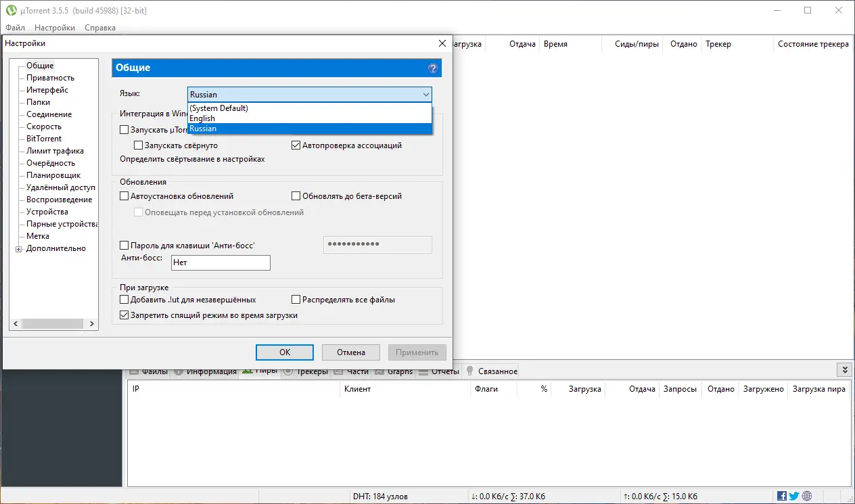Enable 'Автоустановка обновлений' checkbox
The image size is (855, 504).
coord(124,196)
